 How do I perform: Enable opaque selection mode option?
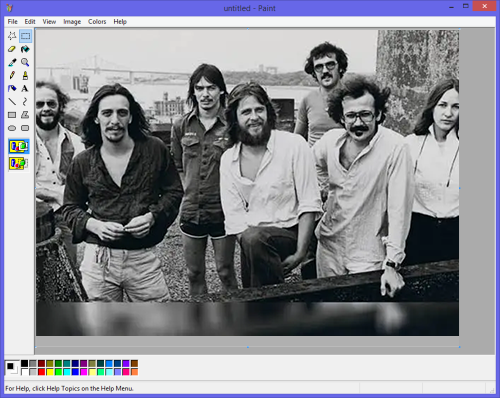point(19,146)
